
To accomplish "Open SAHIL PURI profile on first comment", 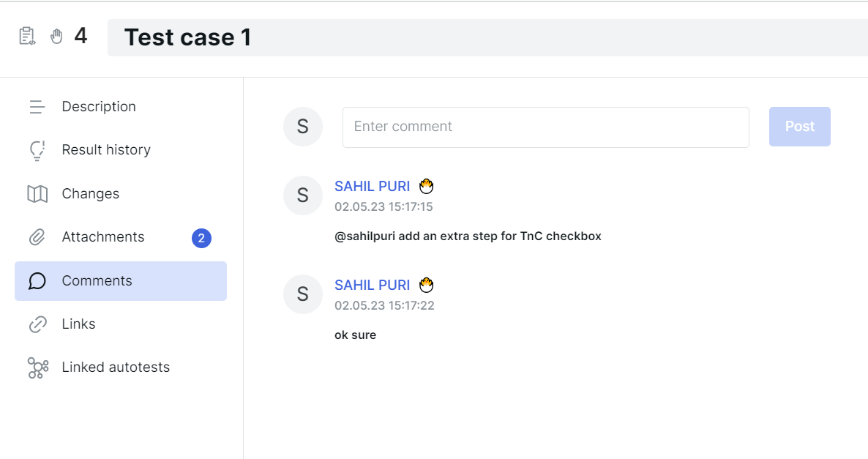I will [x=372, y=186].
